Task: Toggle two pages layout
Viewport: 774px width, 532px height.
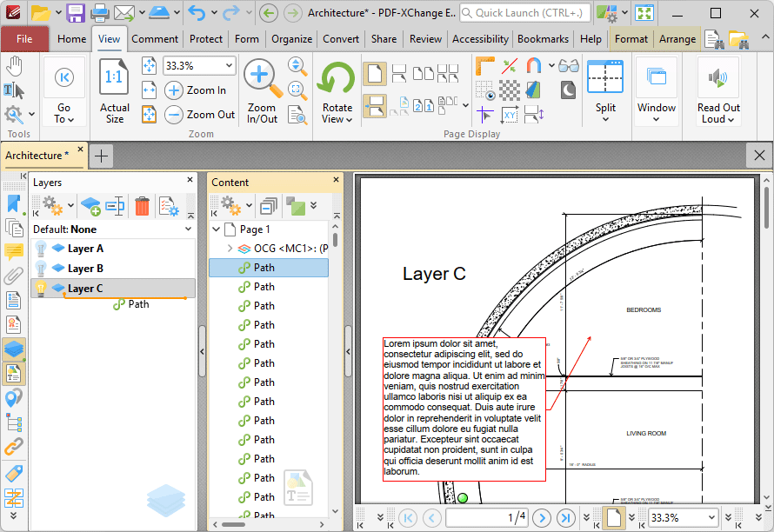Action: 423,74
